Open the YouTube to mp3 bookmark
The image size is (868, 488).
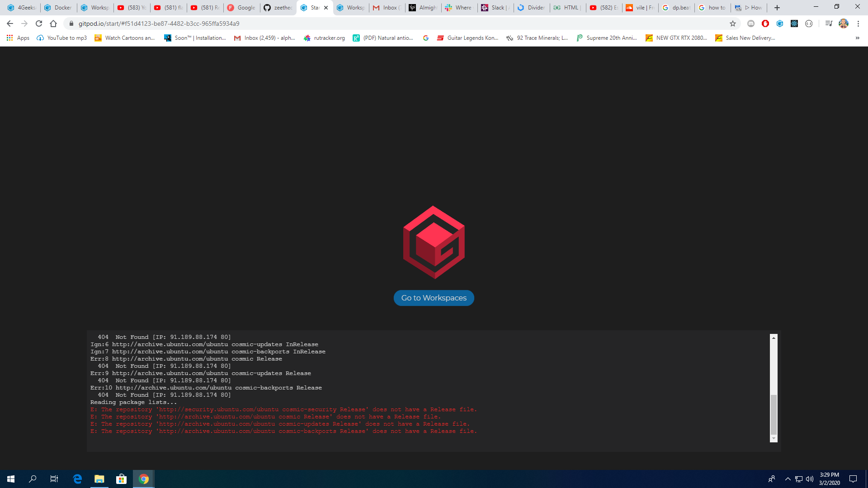point(62,38)
